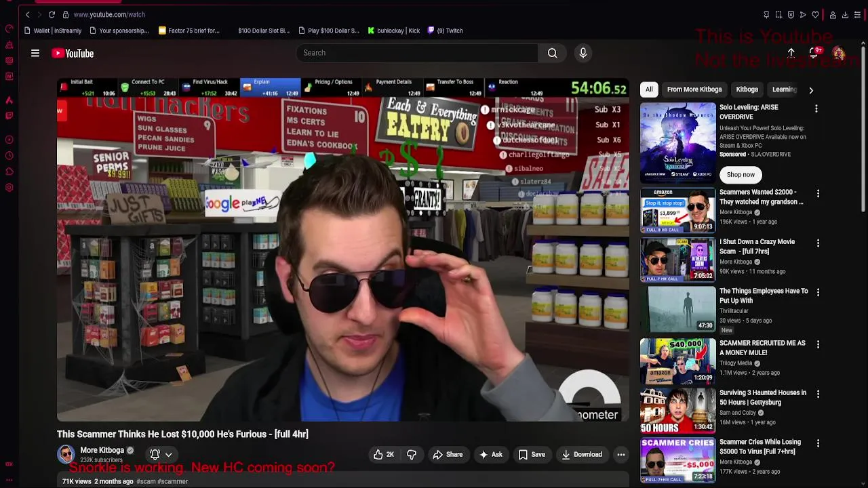Expand the subscription notification dropdown arrow
Viewport: 868px width, 488px height.
pos(168,455)
